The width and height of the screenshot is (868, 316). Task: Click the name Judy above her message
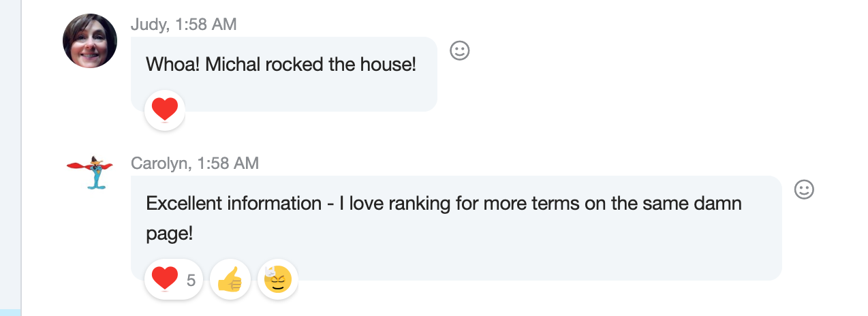tap(148, 25)
